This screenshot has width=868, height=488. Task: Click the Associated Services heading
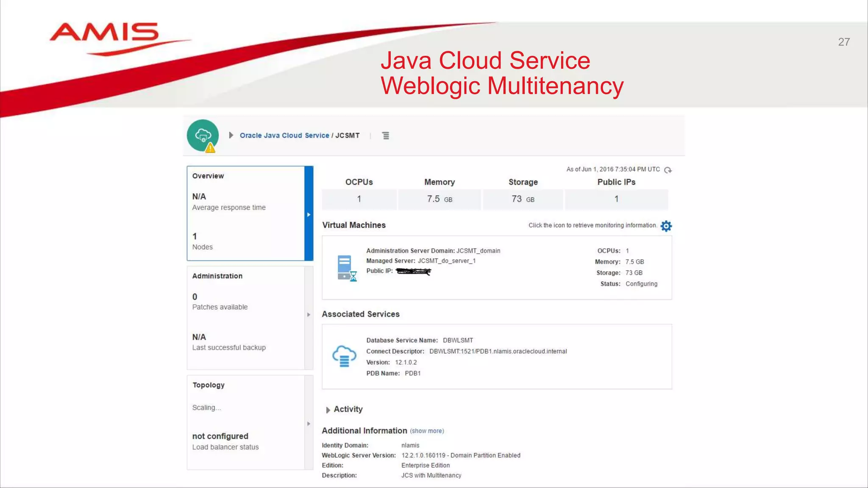(361, 314)
